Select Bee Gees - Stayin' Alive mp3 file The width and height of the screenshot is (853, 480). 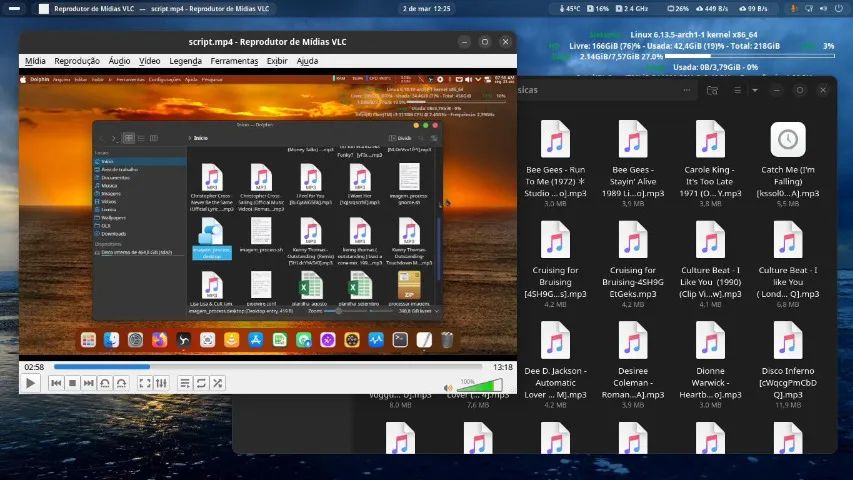633,162
